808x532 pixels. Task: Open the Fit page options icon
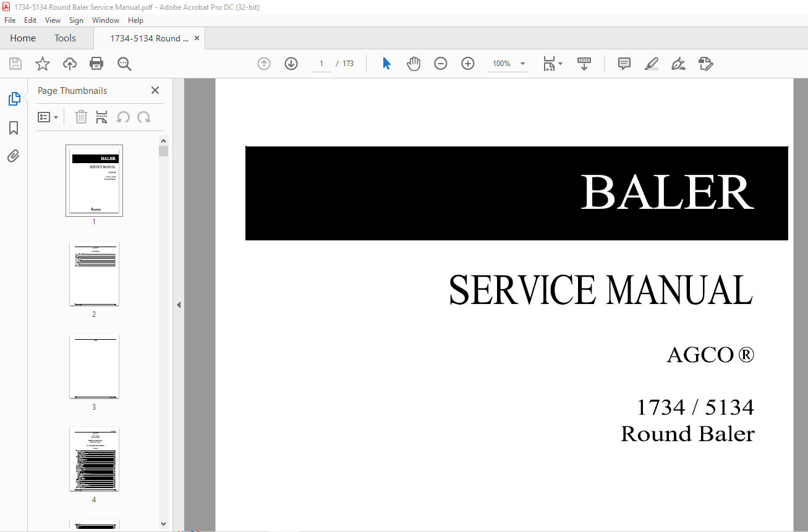[x=553, y=64]
